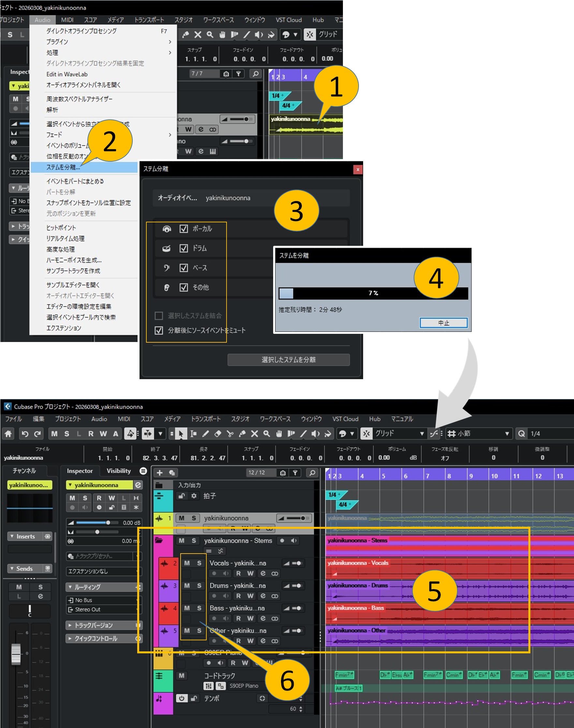
Task: Select the Eraser tool in lower toolbar
Action: coord(218,434)
